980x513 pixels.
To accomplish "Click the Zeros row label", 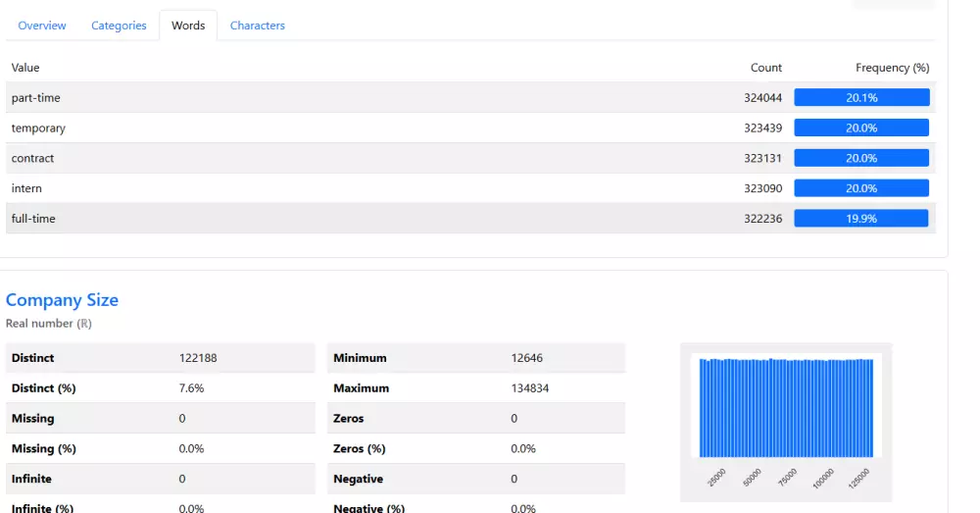I will [348, 419].
